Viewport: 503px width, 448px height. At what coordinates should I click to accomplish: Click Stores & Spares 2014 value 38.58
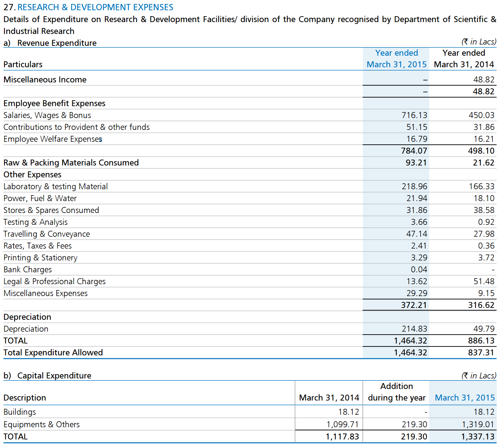point(484,210)
